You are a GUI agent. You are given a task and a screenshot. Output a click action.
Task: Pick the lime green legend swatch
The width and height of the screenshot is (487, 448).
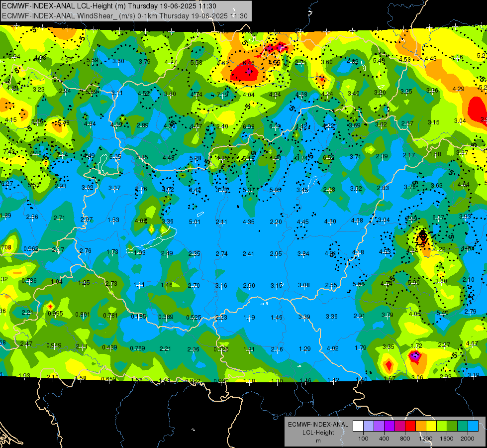[442, 426]
